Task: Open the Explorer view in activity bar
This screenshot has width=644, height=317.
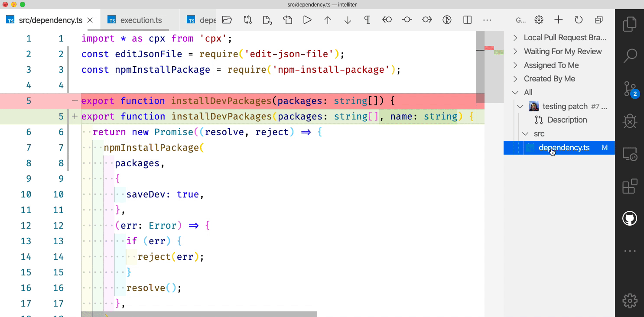Action: pyautogui.click(x=630, y=24)
